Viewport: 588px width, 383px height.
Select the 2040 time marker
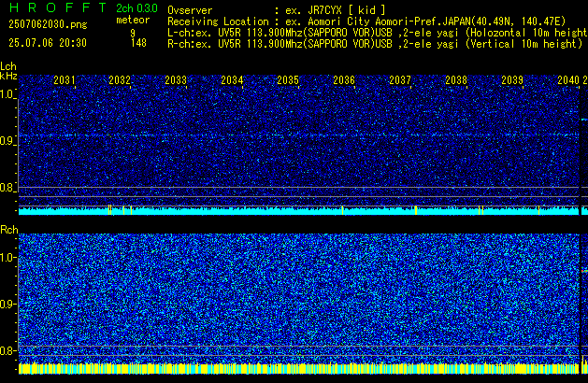click(x=568, y=80)
